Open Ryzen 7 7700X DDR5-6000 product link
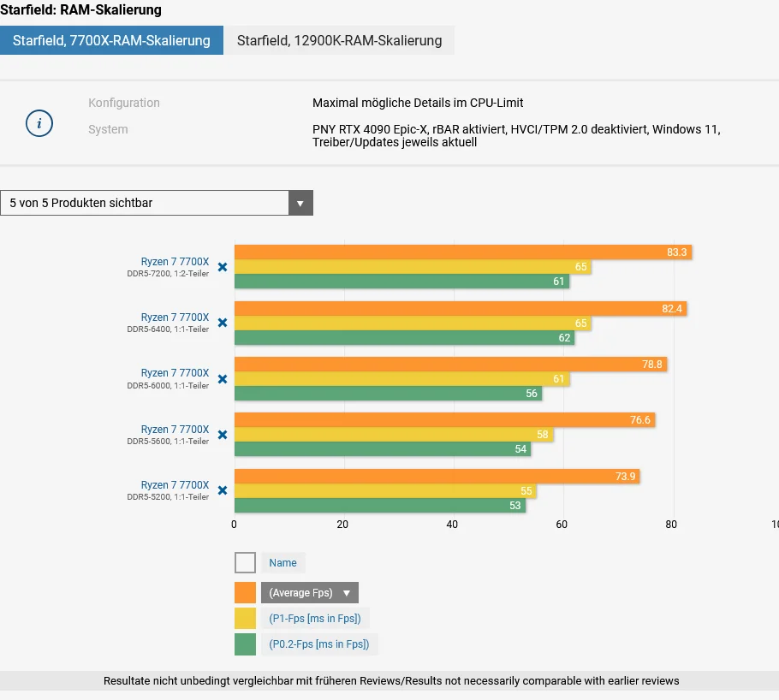The image size is (779, 700). [x=175, y=372]
